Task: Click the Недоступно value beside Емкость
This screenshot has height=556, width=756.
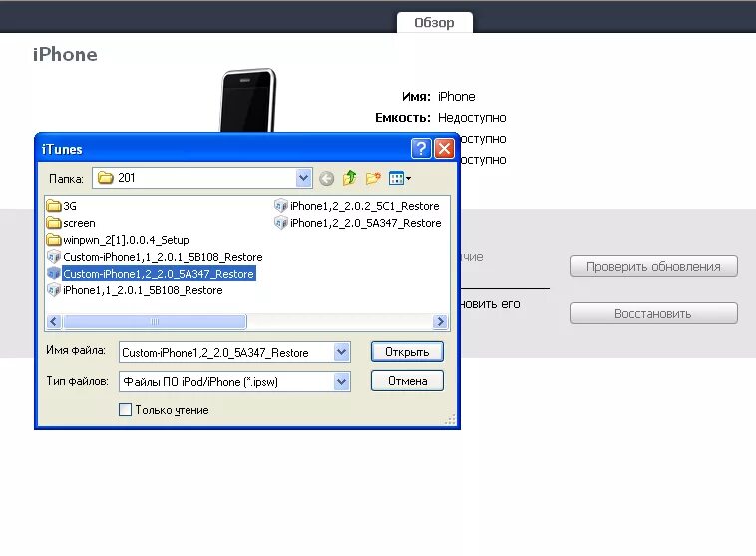Action: click(472, 117)
